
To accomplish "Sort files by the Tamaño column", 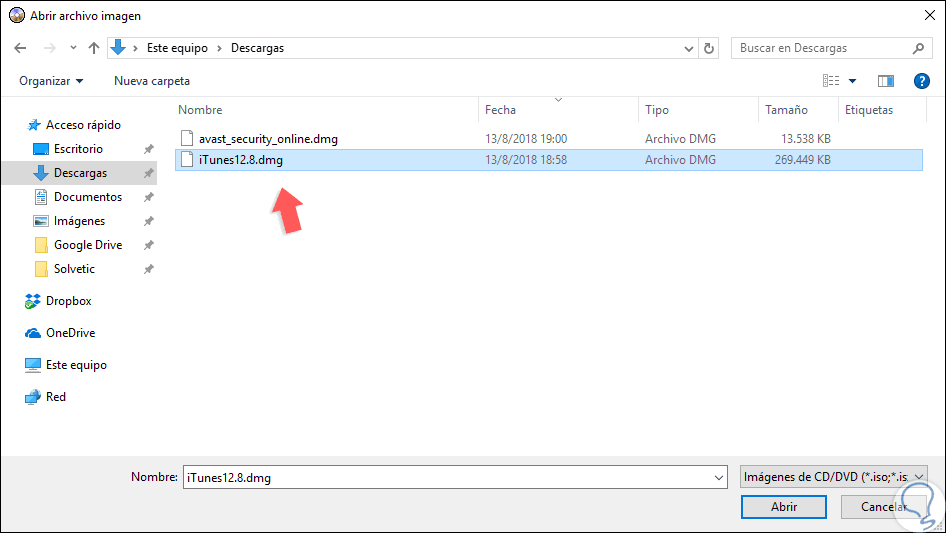I will pos(786,110).
